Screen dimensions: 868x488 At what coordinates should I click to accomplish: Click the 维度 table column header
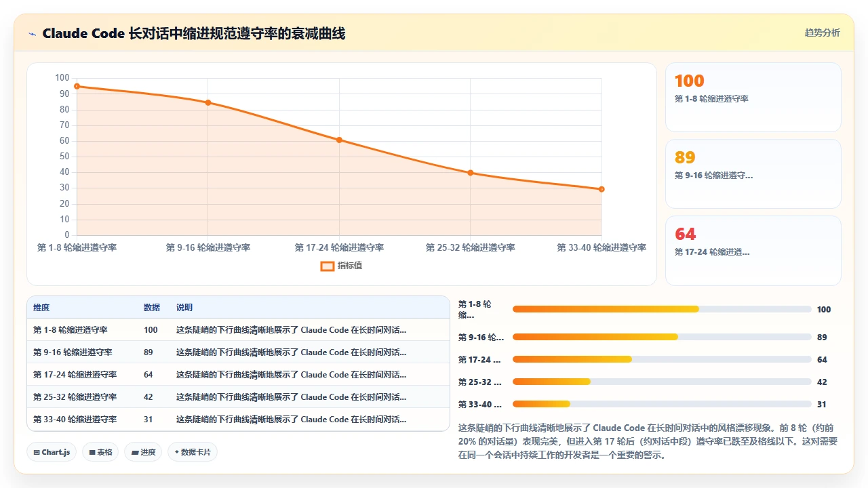click(x=41, y=308)
